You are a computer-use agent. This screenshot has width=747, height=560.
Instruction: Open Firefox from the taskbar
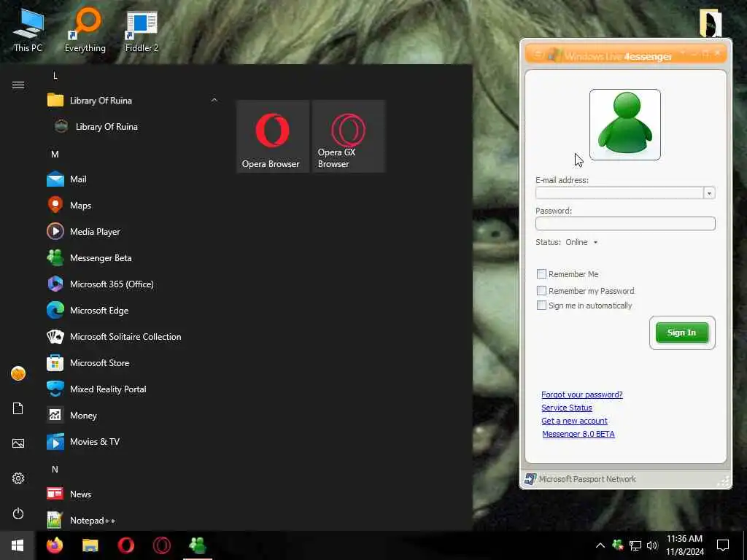coord(54,545)
